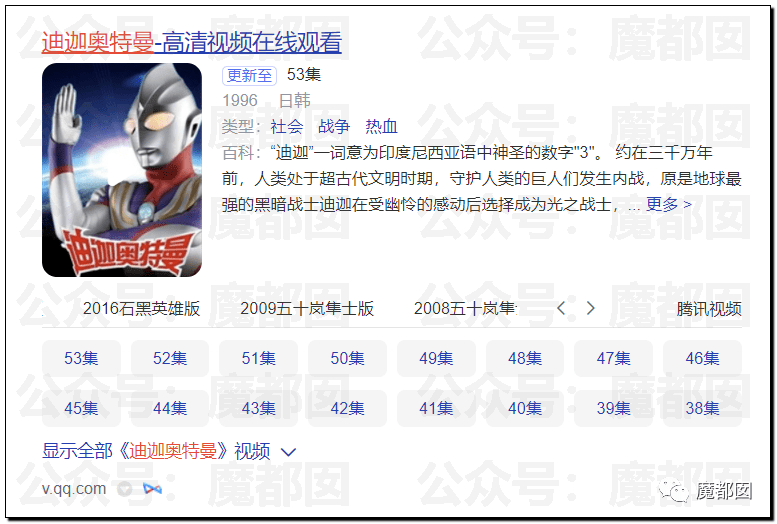Expand full 迪迦奥特曼 video list chevron
Image resolution: width=777 pixels, height=524 pixels.
[x=288, y=452]
